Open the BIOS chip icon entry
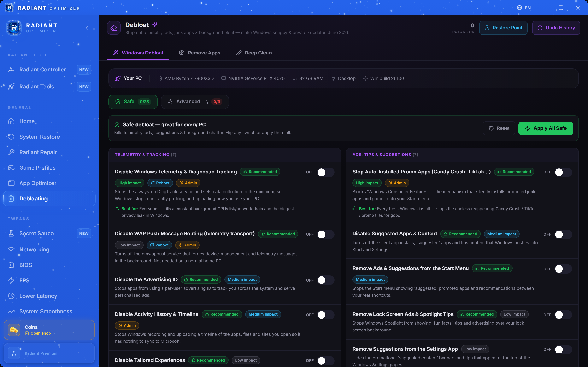The height and width of the screenshot is (367, 588). pyautogui.click(x=11, y=265)
